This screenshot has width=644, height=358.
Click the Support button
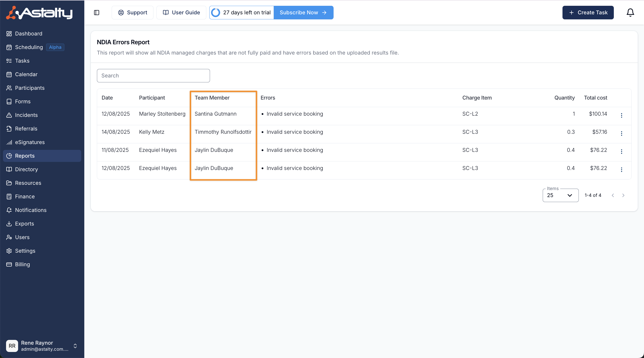[133, 13]
